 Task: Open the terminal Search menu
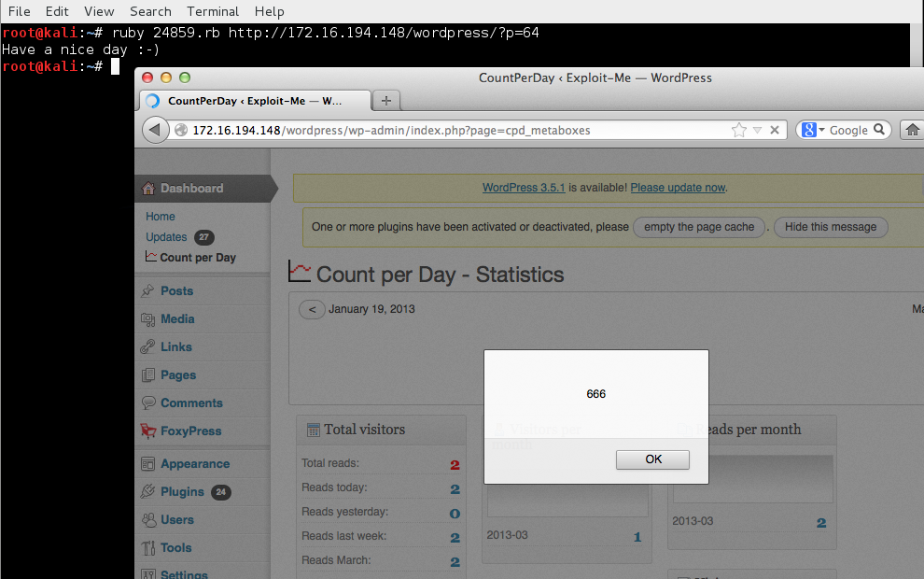[151, 11]
